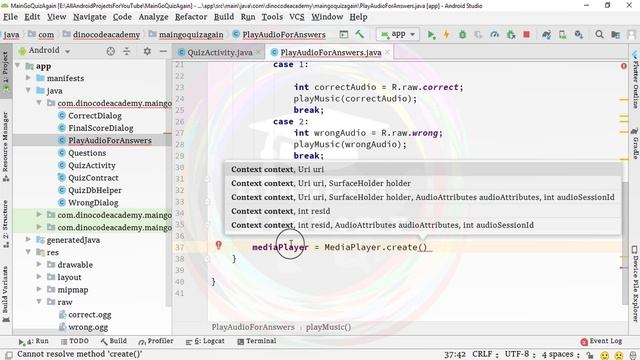Open the AVD Manager icon
The width and height of the screenshot is (640, 360).
pyautogui.click(x=562, y=35)
